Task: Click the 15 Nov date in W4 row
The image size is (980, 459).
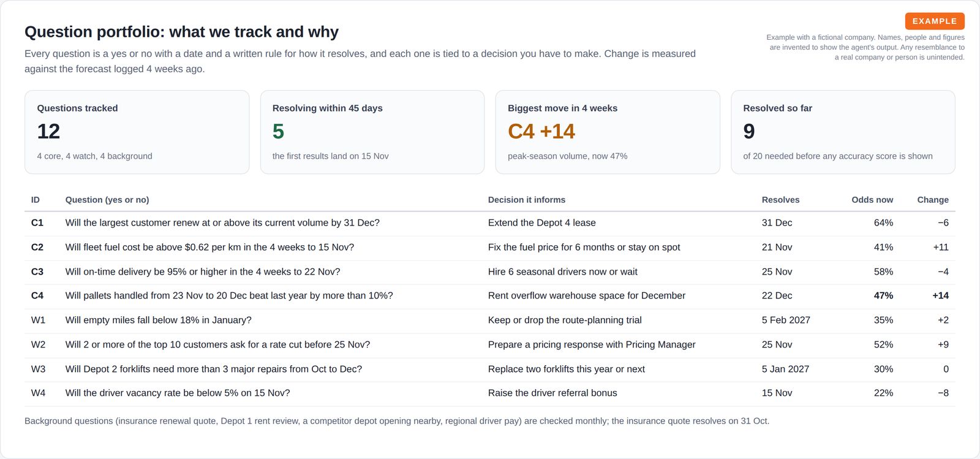Action: coord(777,393)
